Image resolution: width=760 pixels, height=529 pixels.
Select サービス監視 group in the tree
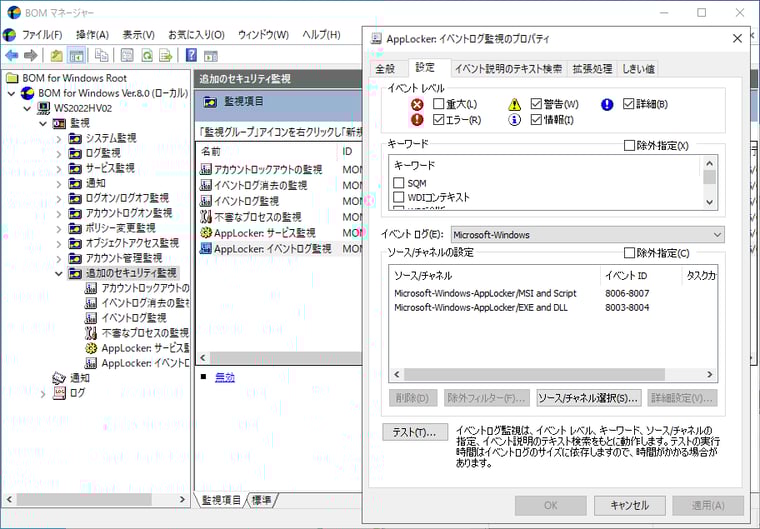(110, 168)
